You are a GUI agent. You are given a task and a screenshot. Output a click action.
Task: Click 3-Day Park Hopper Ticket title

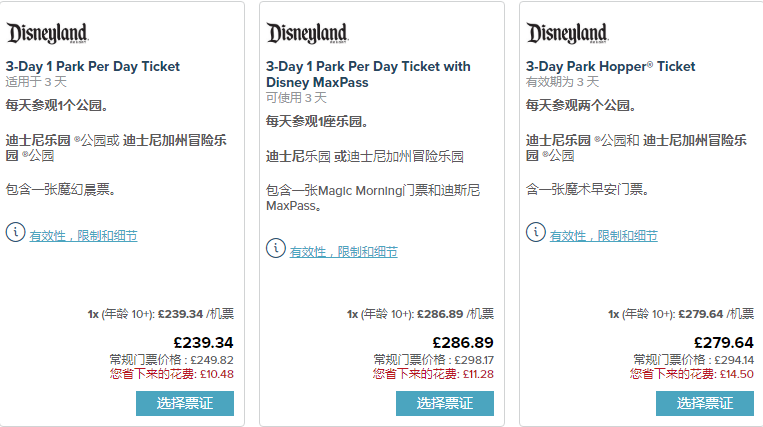[610, 66]
